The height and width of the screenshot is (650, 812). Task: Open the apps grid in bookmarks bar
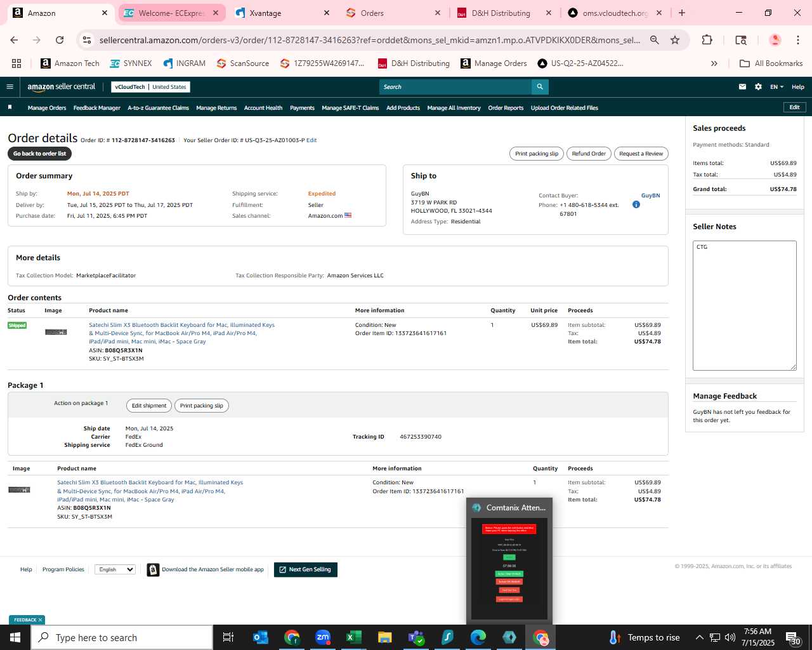16,63
